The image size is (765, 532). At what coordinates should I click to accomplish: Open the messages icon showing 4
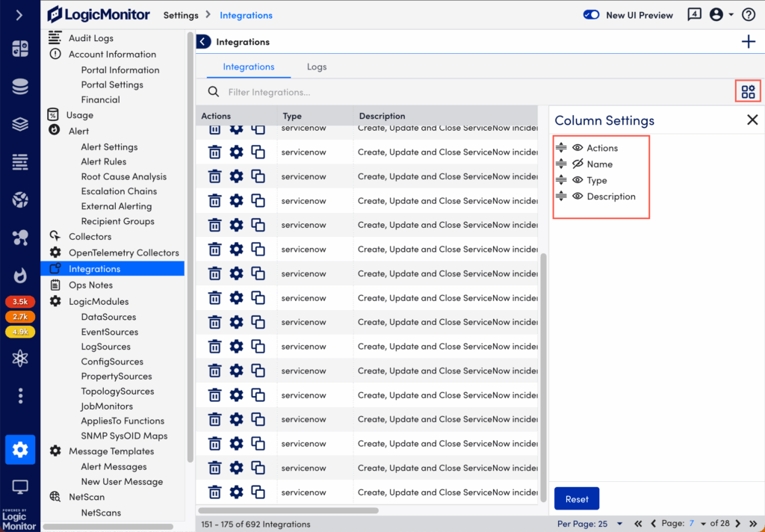pos(694,15)
